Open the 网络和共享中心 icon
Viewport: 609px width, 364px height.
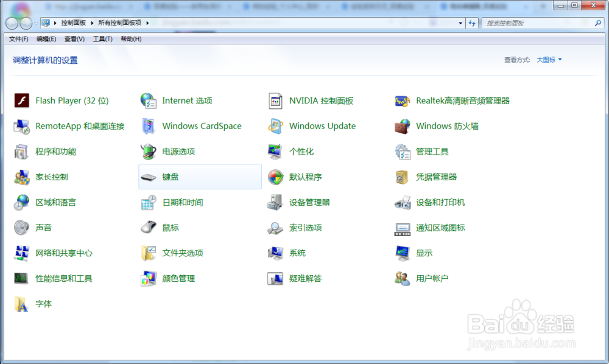click(22, 253)
